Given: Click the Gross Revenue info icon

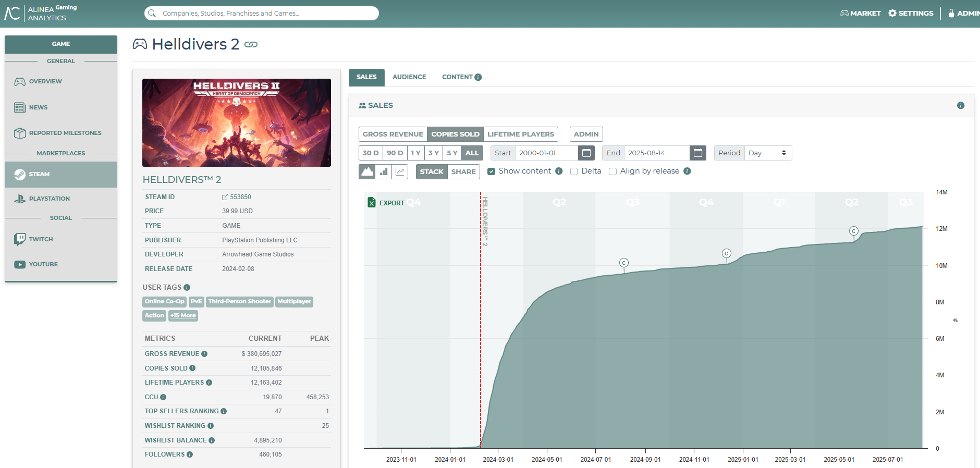Looking at the screenshot, I should pos(204,354).
